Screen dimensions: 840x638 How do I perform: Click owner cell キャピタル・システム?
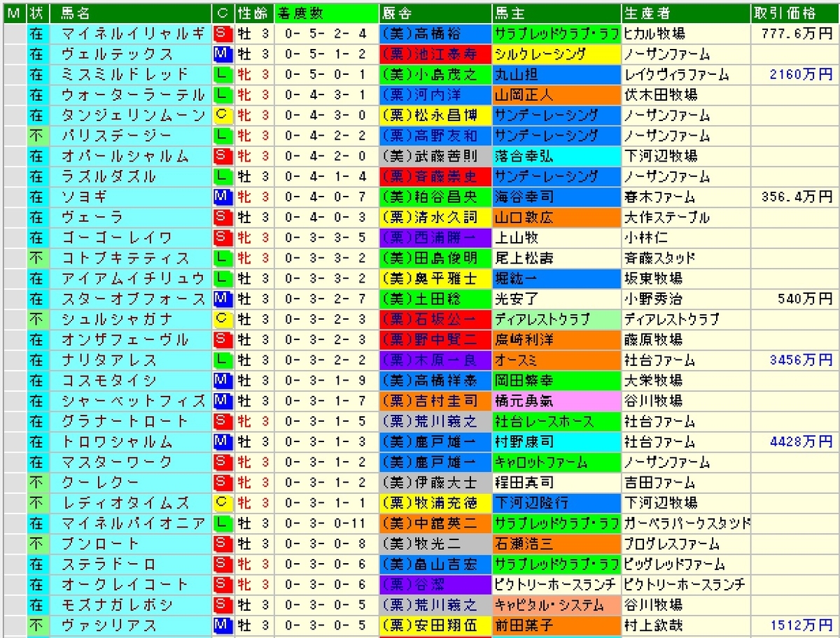tap(556, 604)
